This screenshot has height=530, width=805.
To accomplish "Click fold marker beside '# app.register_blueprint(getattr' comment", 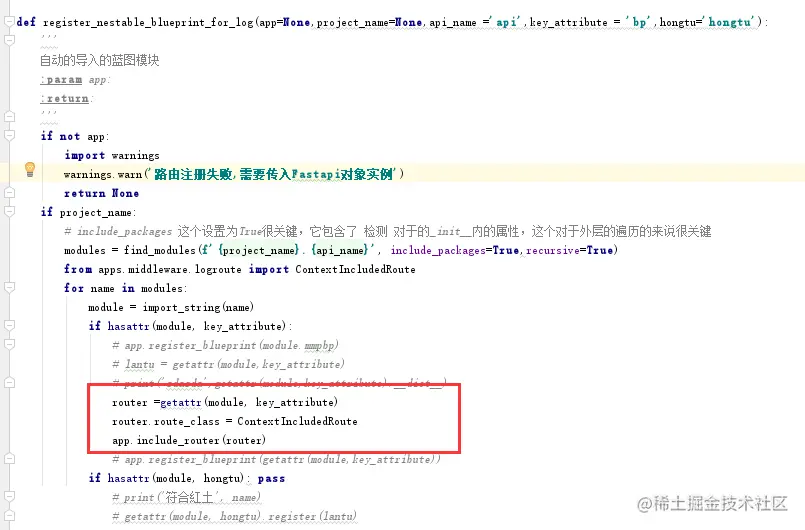I will tap(9, 459).
